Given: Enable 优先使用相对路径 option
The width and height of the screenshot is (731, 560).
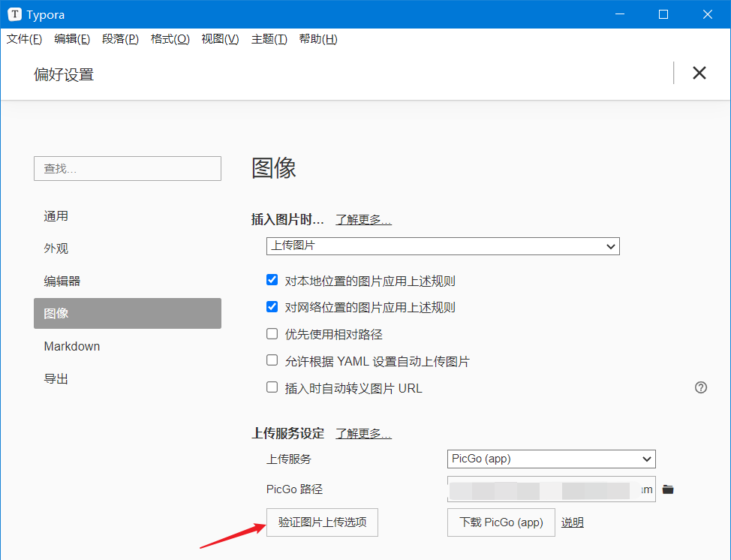Looking at the screenshot, I should click(272, 333).
